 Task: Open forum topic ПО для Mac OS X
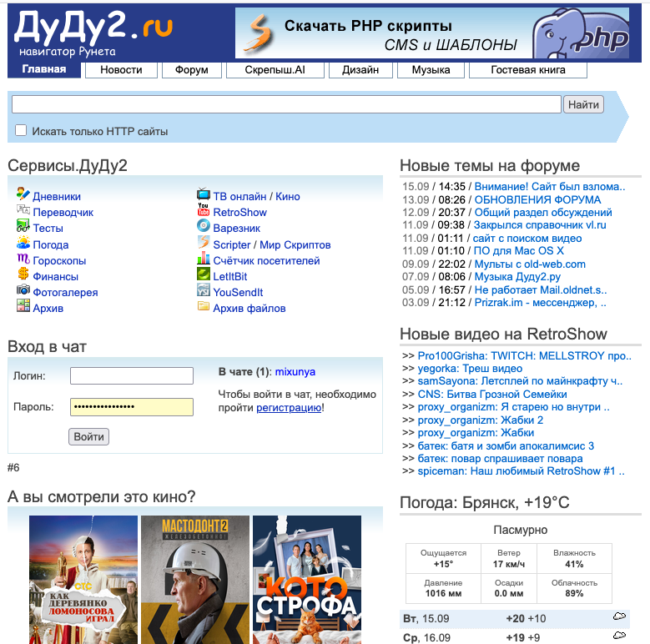tap(519, 251)
